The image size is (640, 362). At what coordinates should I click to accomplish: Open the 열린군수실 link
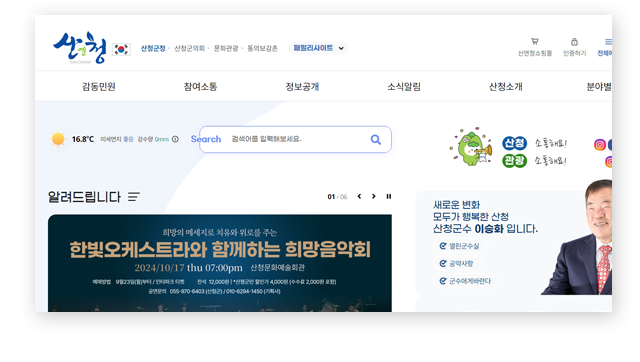460,246
